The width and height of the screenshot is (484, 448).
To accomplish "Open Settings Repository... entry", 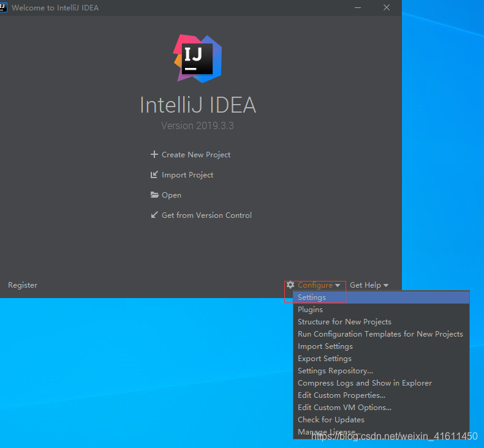I will pyautogui.click(x=381, y=371).
